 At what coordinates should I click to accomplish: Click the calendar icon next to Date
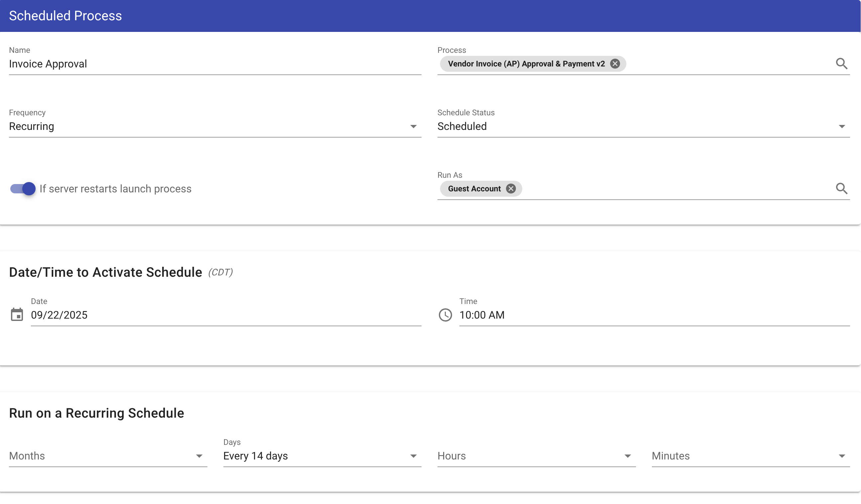pyautogui.click(x=17, y=315)
